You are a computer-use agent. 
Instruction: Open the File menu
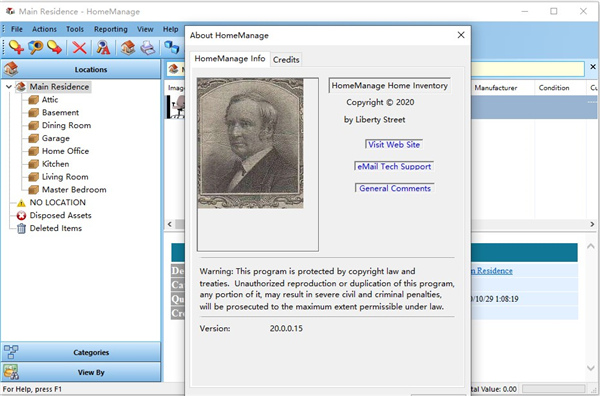pyautogui.click(x=17, y=29)
